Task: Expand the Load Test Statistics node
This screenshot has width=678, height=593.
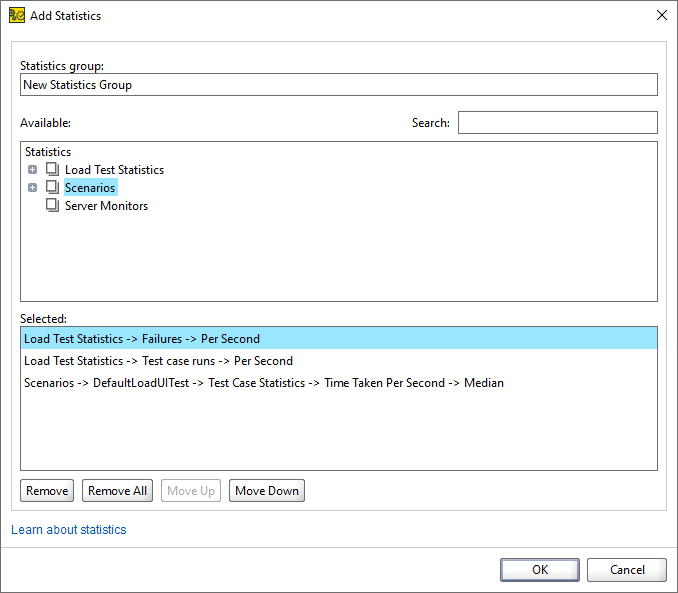Action: [x=32, y=170]
